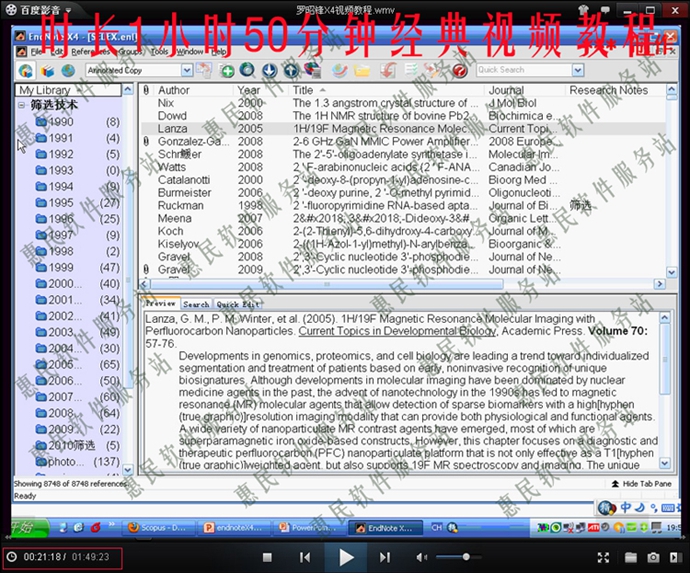Click the Format Bibliography icon
690x573 pixels.
411,70
